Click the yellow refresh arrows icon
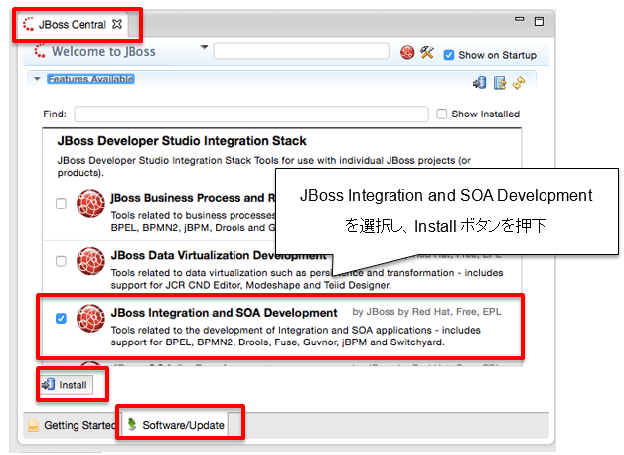 coord(519,83)
